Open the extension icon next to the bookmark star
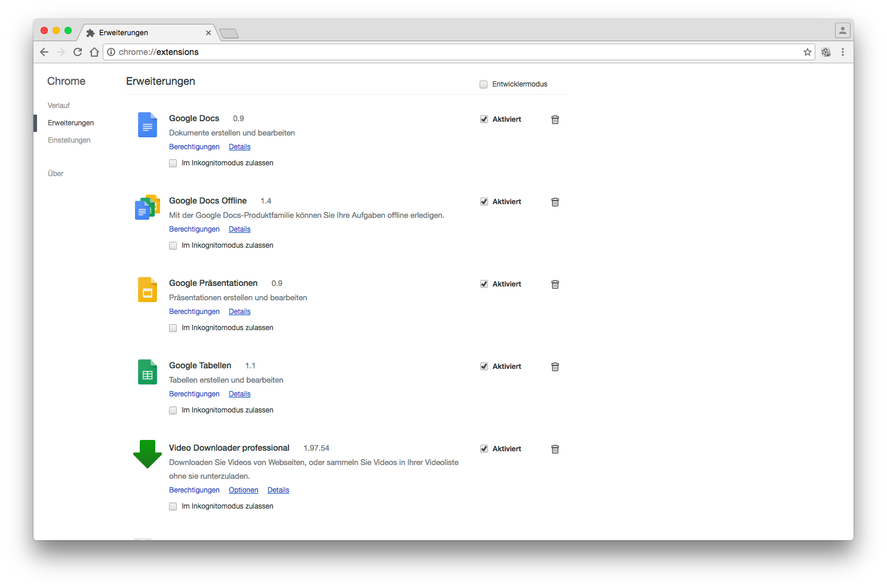 pyautogui.click(x=826, y=52)
